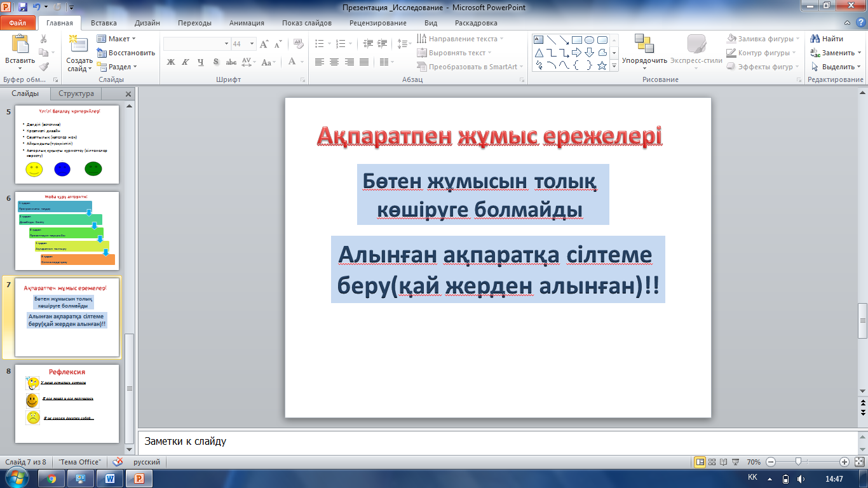
Task: Toggle underline Ч formatting
Action: click(201, 62)
